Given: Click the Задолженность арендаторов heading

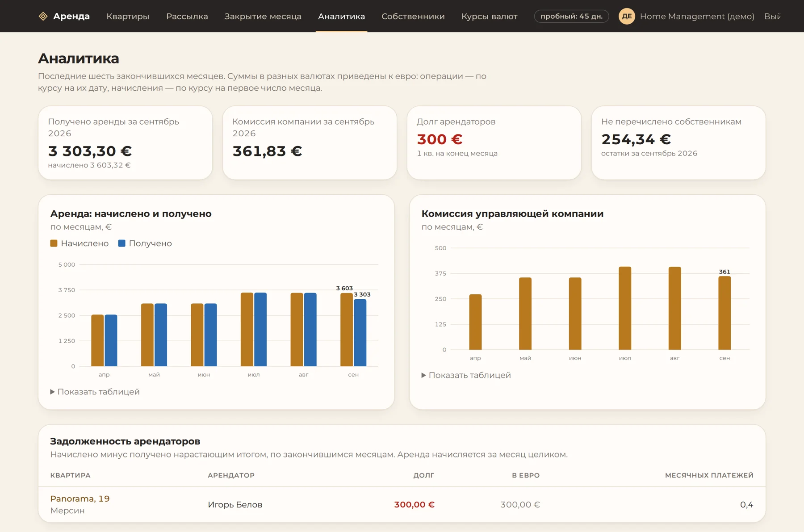Looking at the screenshot, I should 125,441.
